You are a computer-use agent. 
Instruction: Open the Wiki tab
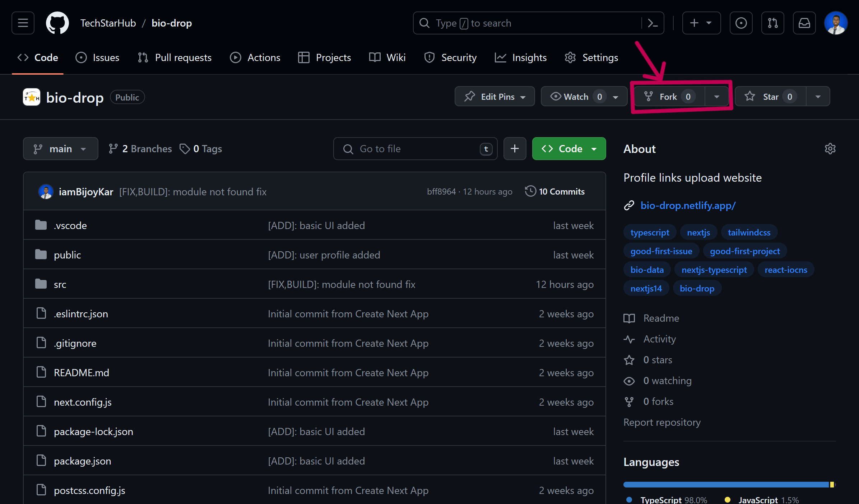pyautogui.click(x=387, y=57)
